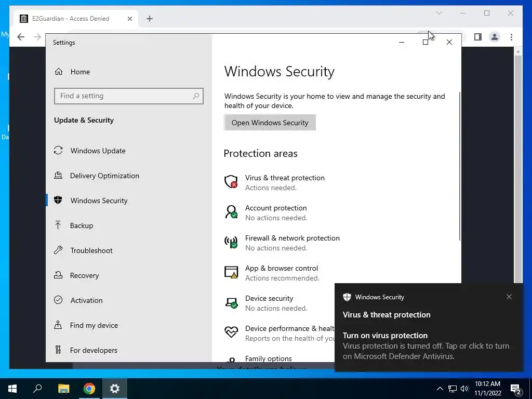Select the E2Guardian - Access Denied tab
The width and height of the screenshot is (532, 399).
point(77,19)
